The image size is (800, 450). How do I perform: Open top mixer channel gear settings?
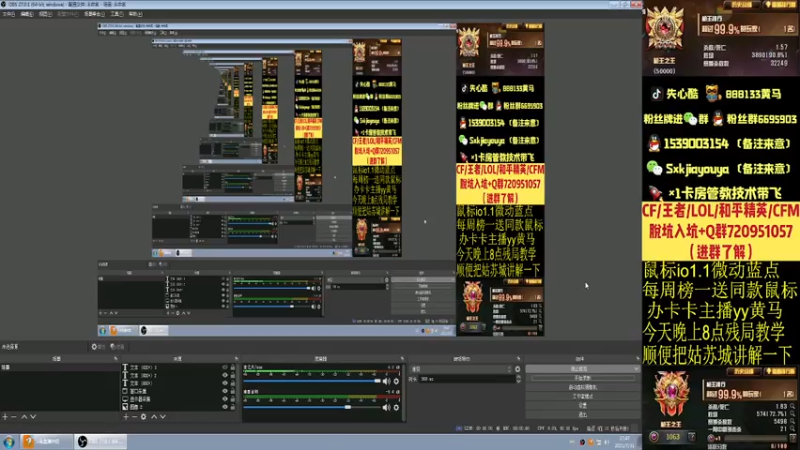(396, 381)
